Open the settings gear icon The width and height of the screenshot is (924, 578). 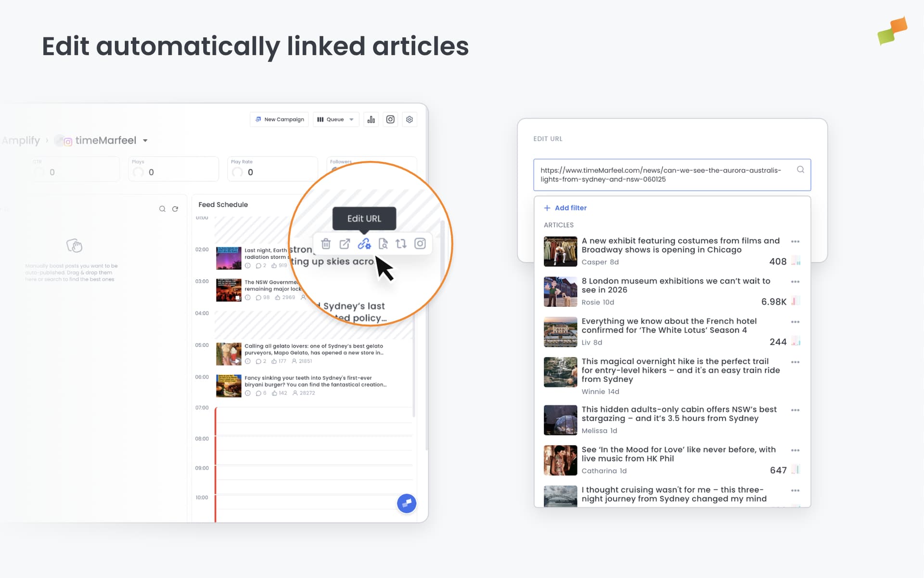click(x=410, y=119)
